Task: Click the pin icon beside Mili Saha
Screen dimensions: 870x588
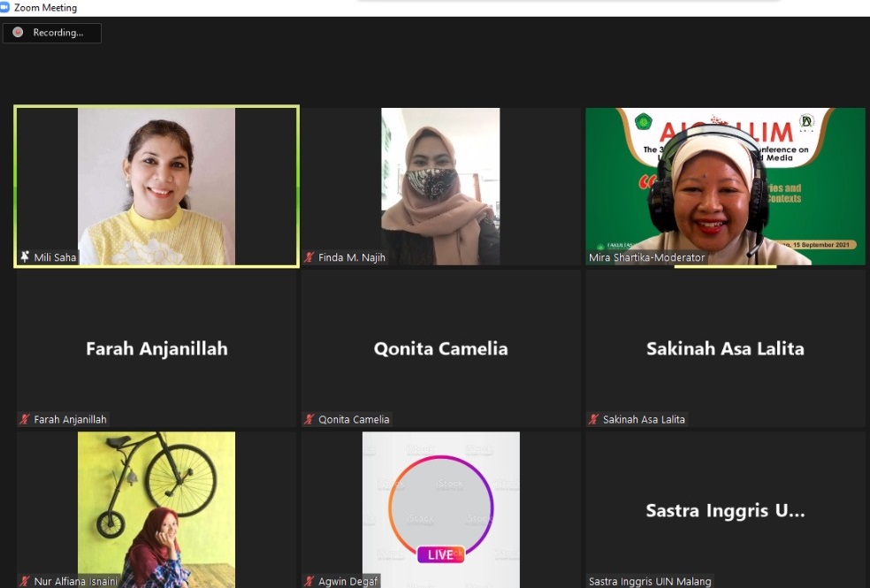Action: point(25,257)
